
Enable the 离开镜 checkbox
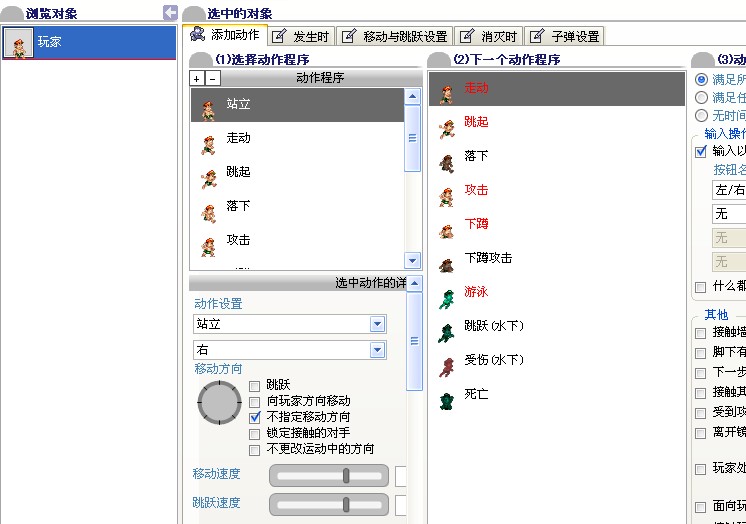coord(700,433)
